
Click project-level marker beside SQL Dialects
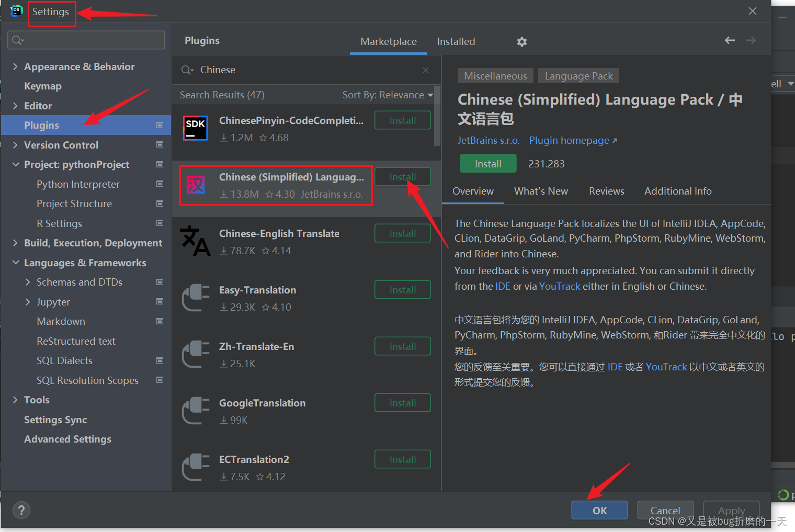160,360
